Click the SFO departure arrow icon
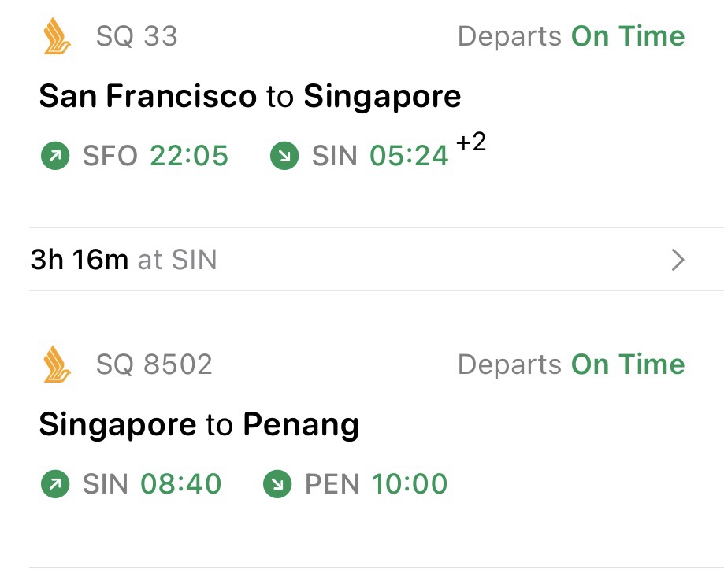Image resolution: width=724 pixels, height=588 pixels. pyautogui.click(x=52, y=157)
